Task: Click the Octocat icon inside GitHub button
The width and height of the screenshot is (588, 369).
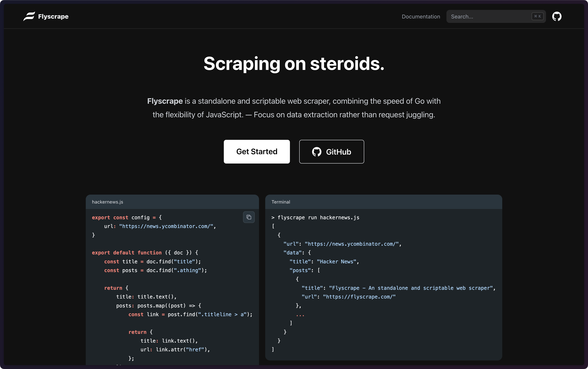Action: [317, 152]
